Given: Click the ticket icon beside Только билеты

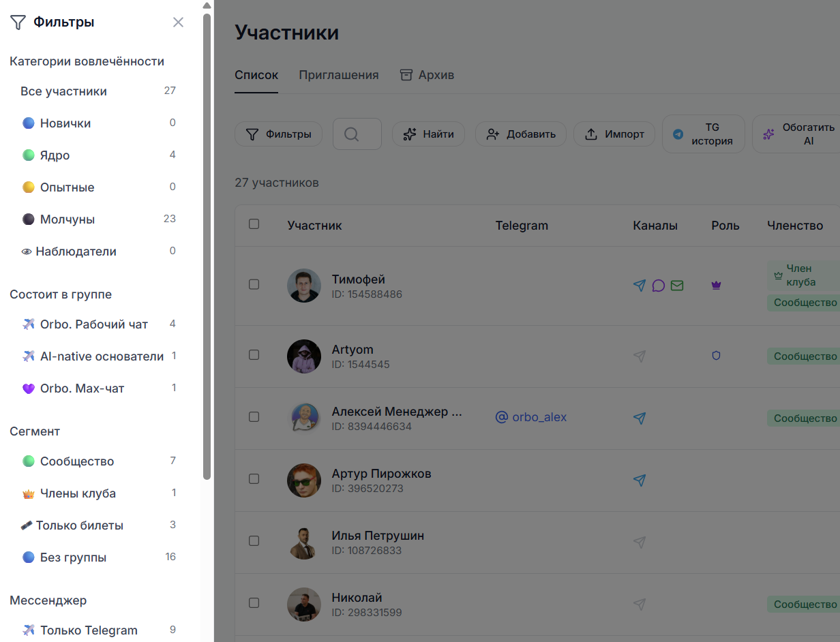Looking at the screenshot, I should [x=27, y=525].
